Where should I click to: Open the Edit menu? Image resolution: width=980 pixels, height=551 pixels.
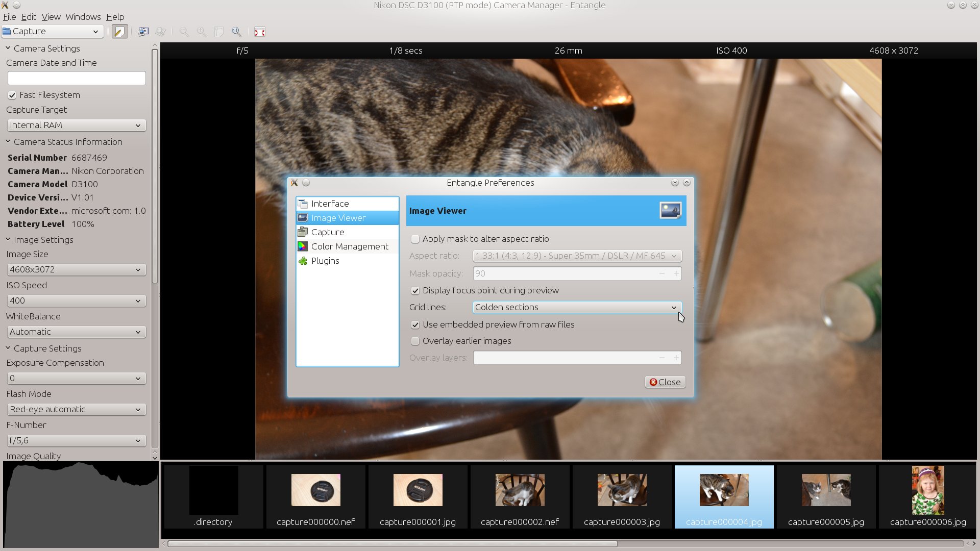pyautogui.click(x=29, y=17)
